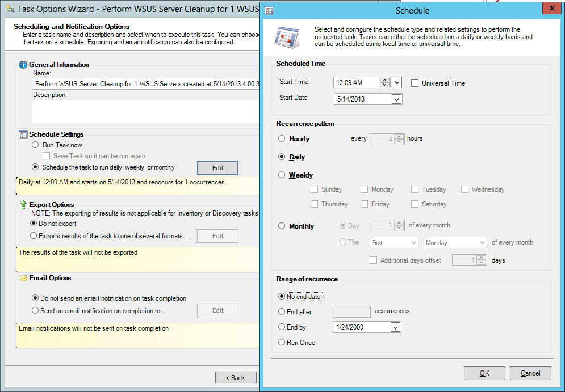Screen dimensions: 565x392
Task: Click the Back button in the wizard
Action: (236, 378)
